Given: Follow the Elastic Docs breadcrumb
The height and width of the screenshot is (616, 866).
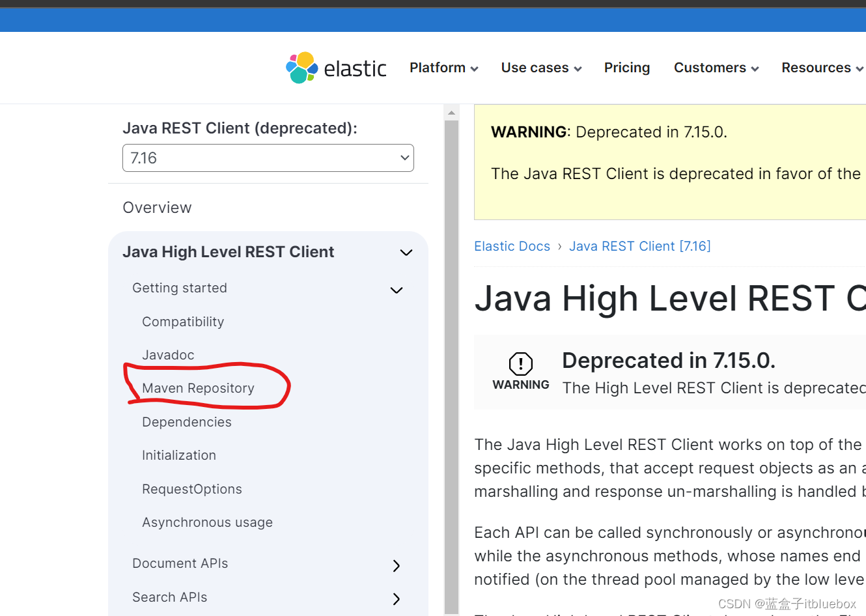Looking at the screenshot, I should 512,246.
